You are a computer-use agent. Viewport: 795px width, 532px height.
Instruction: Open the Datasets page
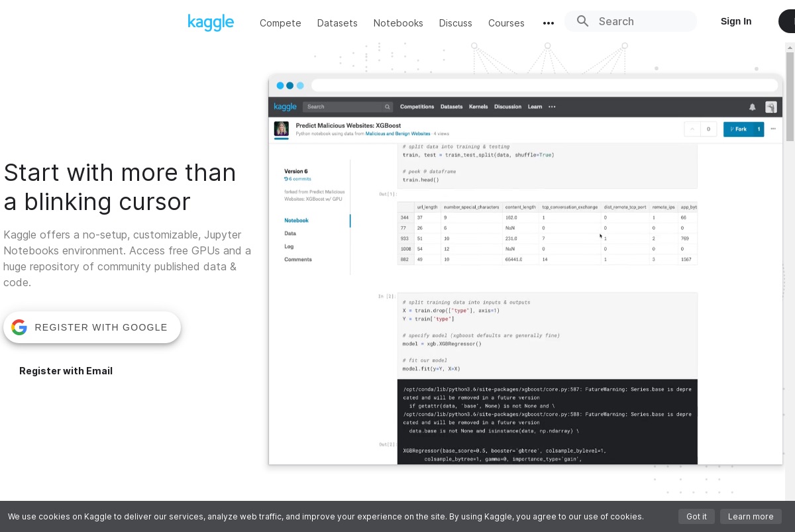pos(337,23)
